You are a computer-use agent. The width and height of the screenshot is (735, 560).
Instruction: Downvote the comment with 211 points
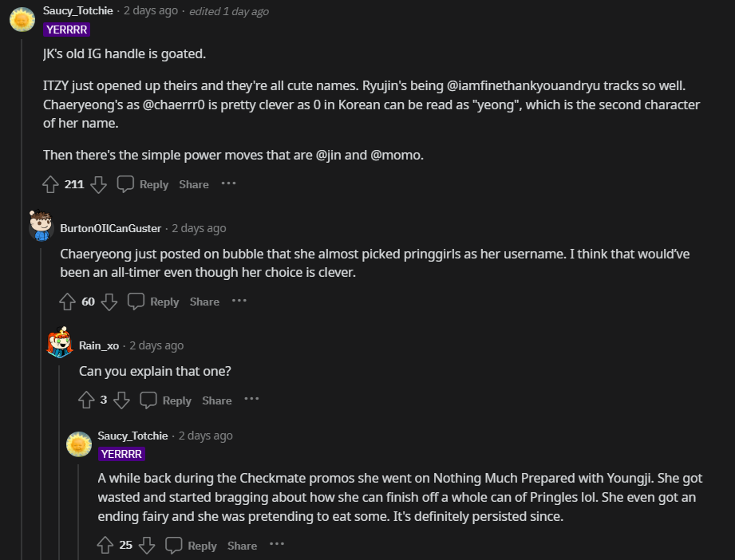pos(98,184)
